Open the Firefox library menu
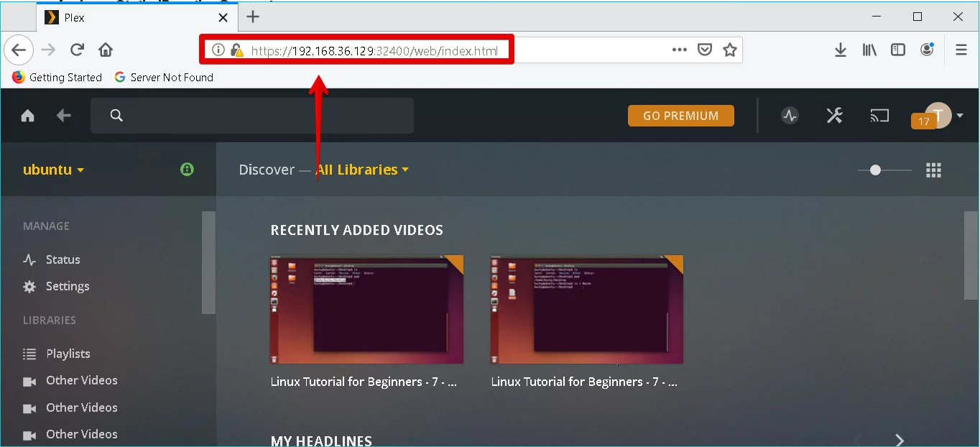This screenshot has width=980, height=447. (x=869, y=50)
